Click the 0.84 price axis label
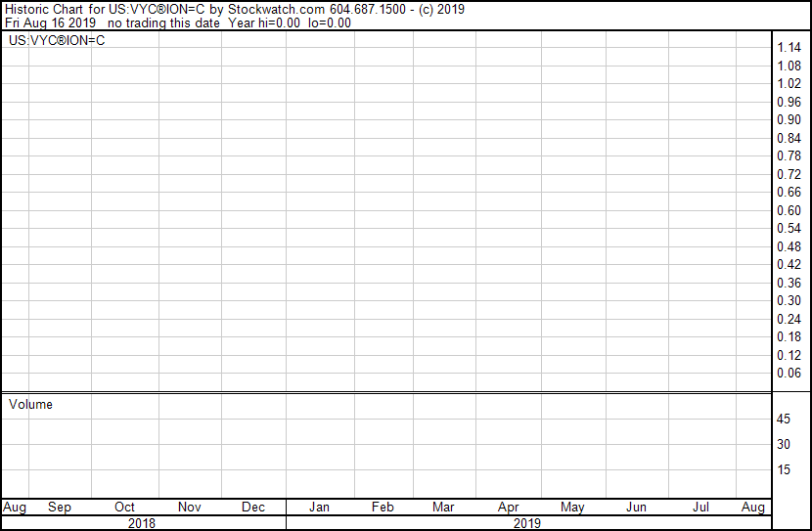This screenshot has width=812, height=531. (789, 138)
